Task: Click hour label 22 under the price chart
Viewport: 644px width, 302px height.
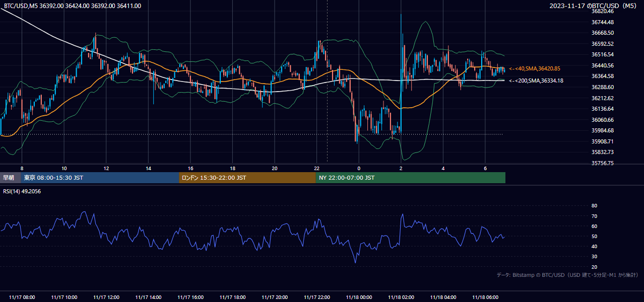Action: [316, 168]
